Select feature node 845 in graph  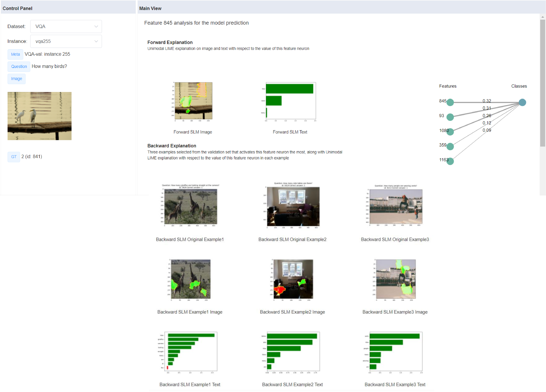tap(450, 103)
